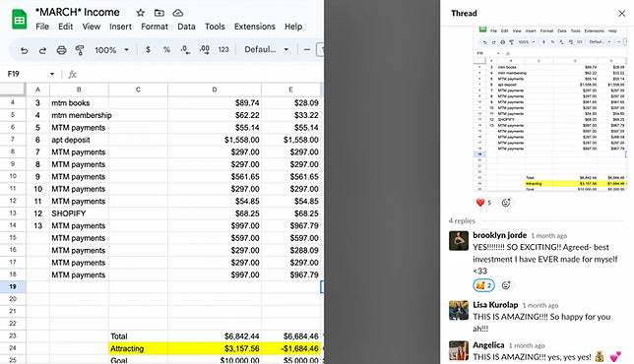
Task: Click the print icon
Action: [61, 50]
